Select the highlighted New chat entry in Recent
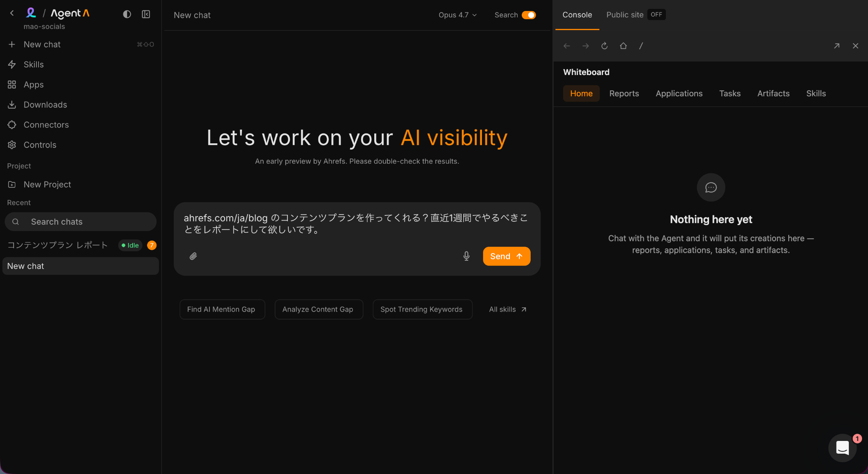Viewport: 868px width, 474px height. tap(81, 266)
